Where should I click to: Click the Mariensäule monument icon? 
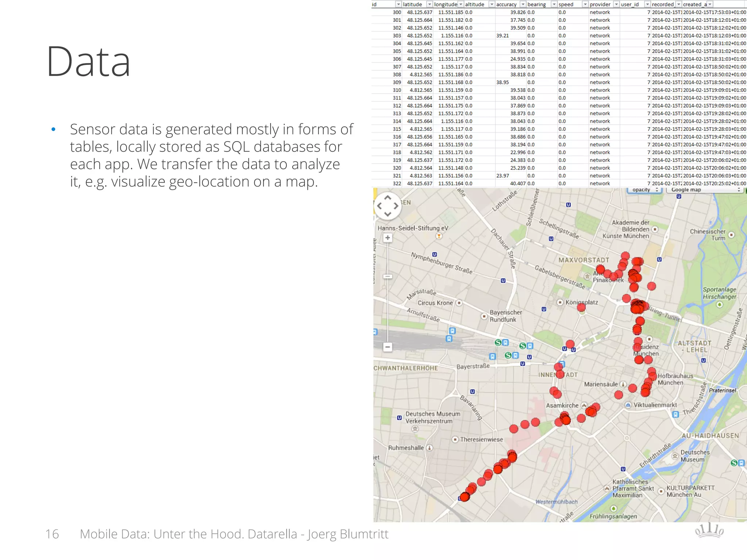point(623,384)
